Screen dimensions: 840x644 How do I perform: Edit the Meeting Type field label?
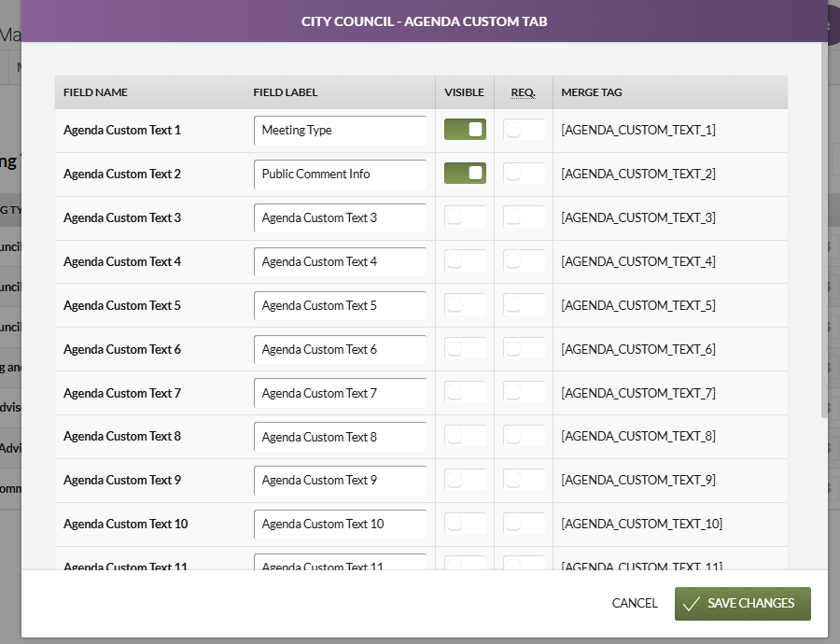click(340, 130)
